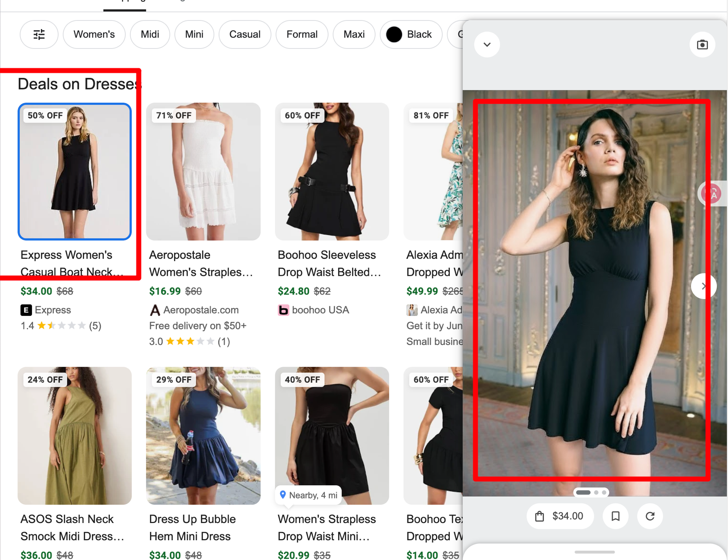Save the dress with bookmark icon
The image size is (728, 560).
point(615,516)
